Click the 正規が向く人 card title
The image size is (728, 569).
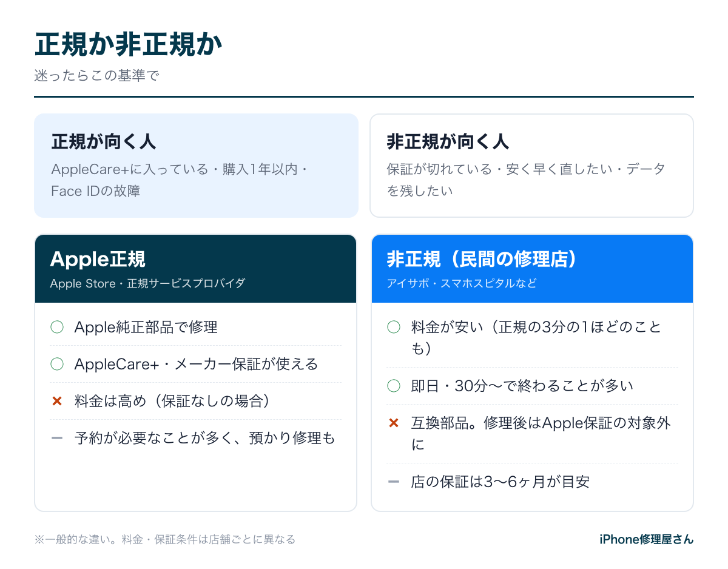pyautogui.click(x=104, y=142)
